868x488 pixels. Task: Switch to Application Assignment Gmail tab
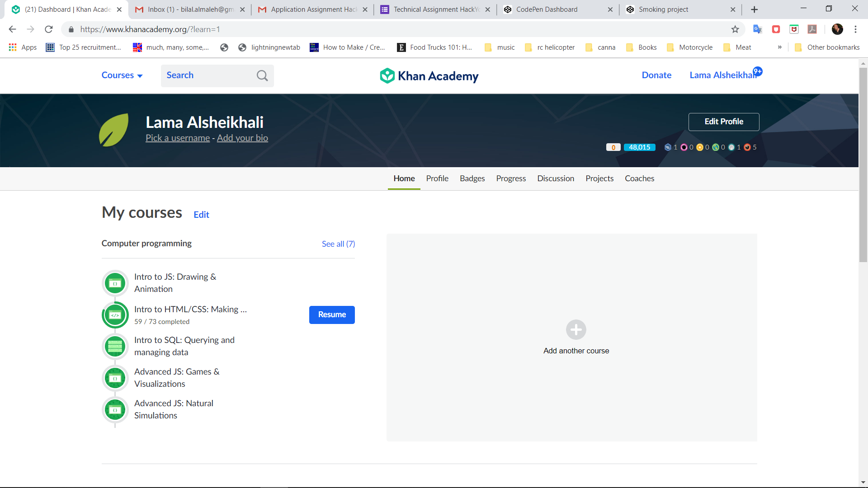pyautogui.click(x=312, y=9)
